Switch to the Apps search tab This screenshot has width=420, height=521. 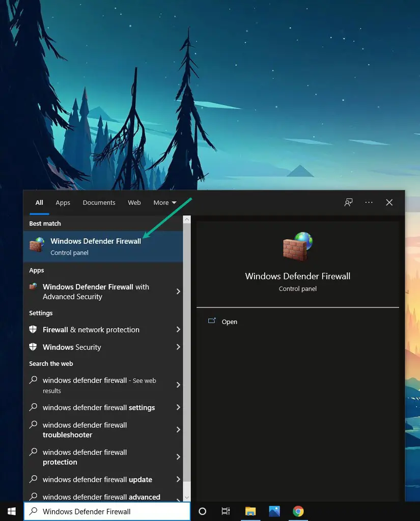pyautogui.click(x=63, y=202)
